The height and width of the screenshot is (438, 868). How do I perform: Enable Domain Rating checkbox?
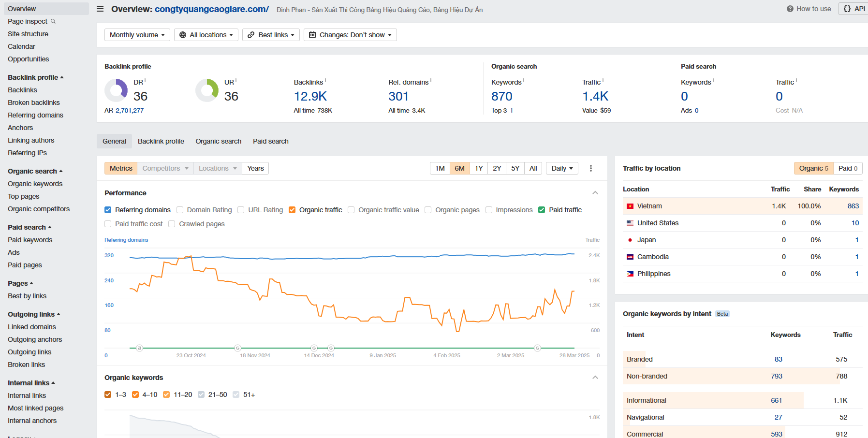pyautogui.click(x=180, y=210)
